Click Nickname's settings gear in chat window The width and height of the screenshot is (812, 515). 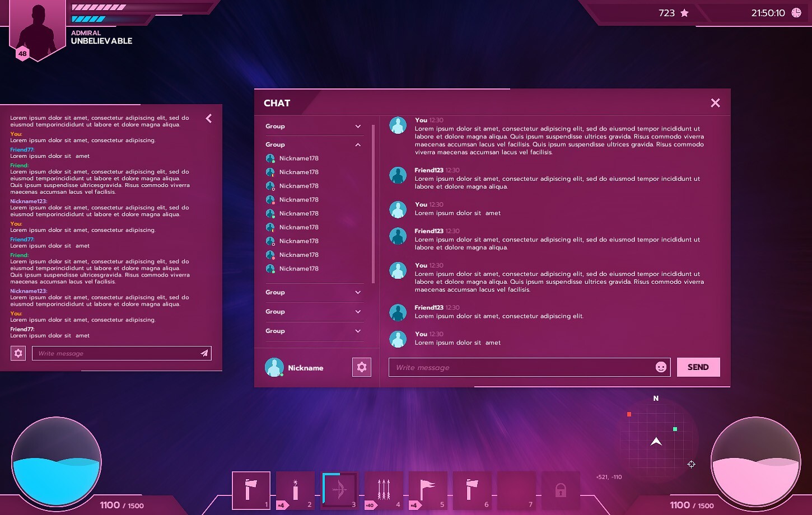361,367
